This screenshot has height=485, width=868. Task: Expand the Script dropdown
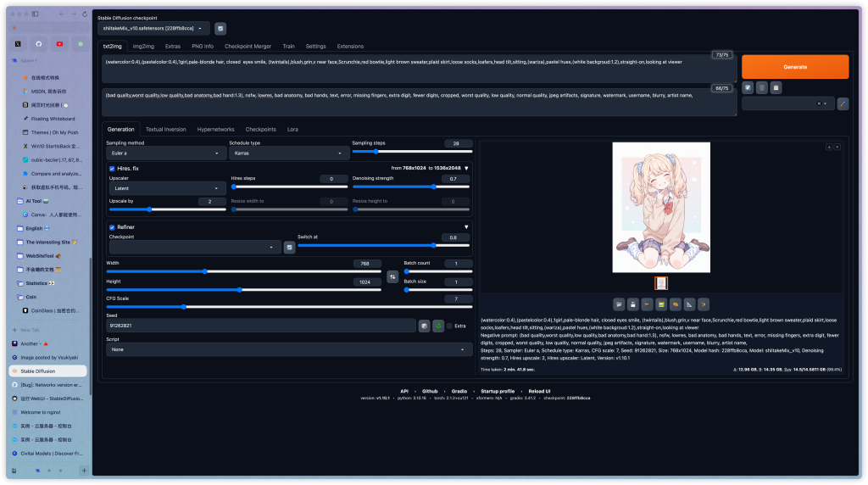point(289,349)
